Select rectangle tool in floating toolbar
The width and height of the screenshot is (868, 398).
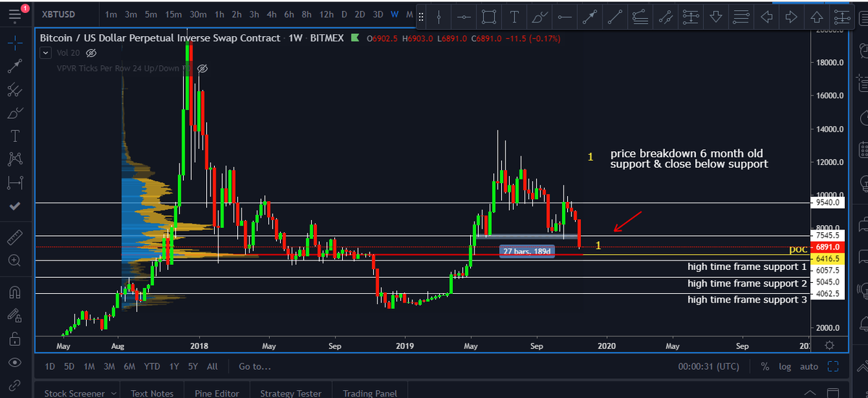490,17
